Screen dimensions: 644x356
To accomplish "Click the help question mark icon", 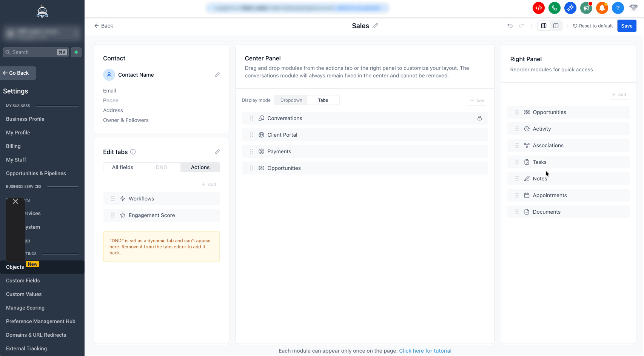I will click(618, 8).
